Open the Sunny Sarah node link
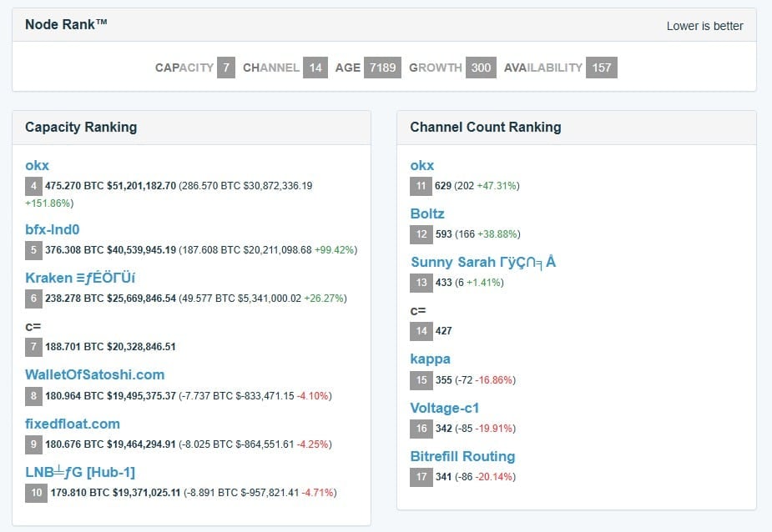Screen dimensions: 772x532 (483, 262)
